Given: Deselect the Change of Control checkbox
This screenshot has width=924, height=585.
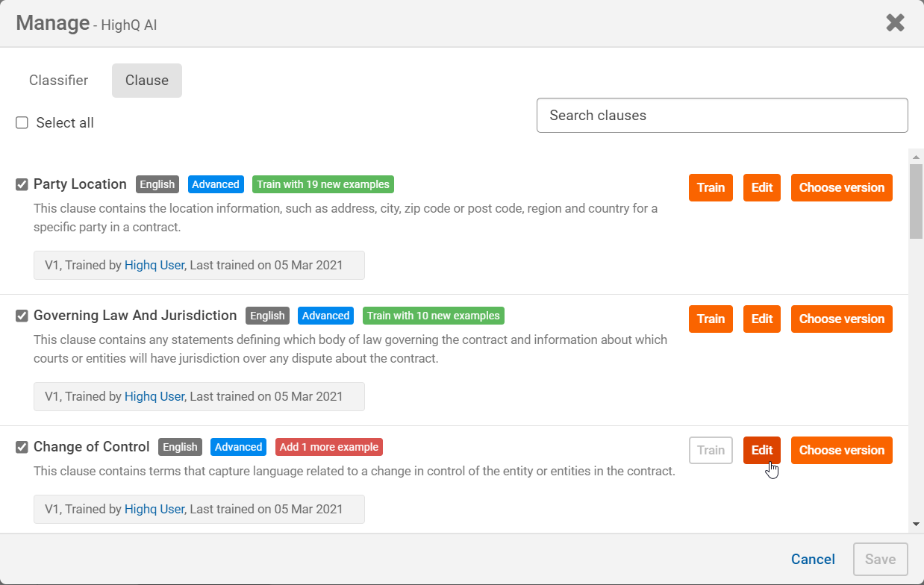Looking at the screenshot, I should click(22, 447).
